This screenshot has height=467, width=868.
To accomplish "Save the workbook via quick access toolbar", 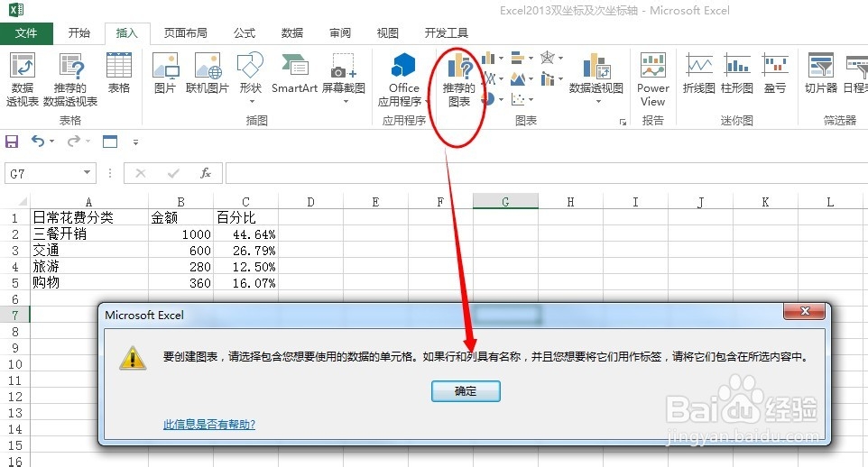I will click(x=12, y=142).
